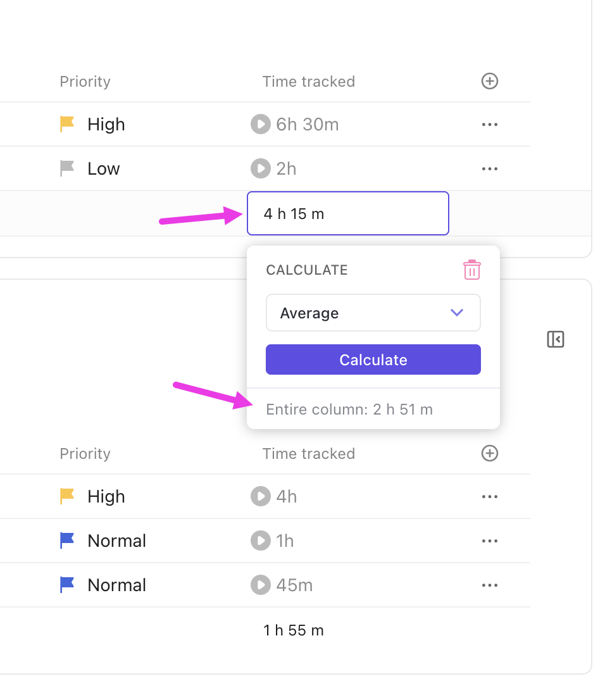Click the pink trash icon in Calculate popup
605x700 pixels.
(472, 270)
